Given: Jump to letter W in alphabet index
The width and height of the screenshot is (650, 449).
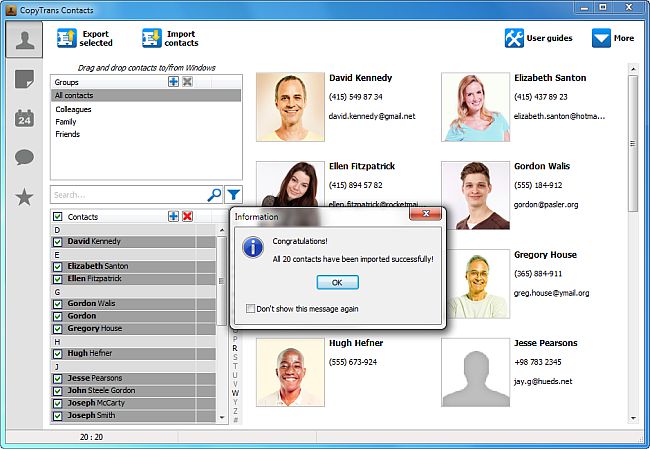Looking at the screenshot, I should pos(235,393).
